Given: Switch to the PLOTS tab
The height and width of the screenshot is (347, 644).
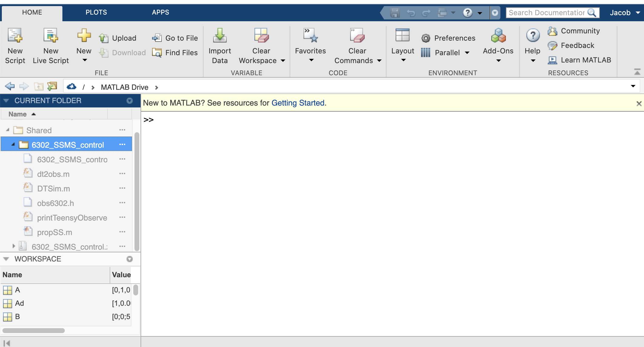Looking at the screenshot, I should point(96,12).
